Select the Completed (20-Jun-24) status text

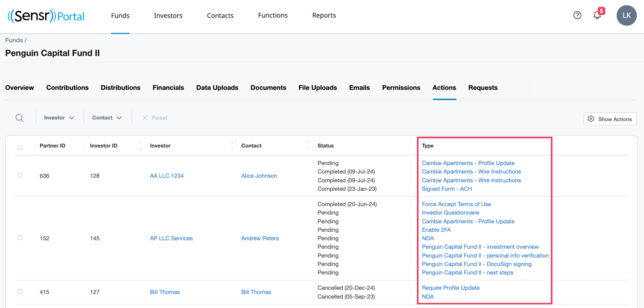[347, 204]
